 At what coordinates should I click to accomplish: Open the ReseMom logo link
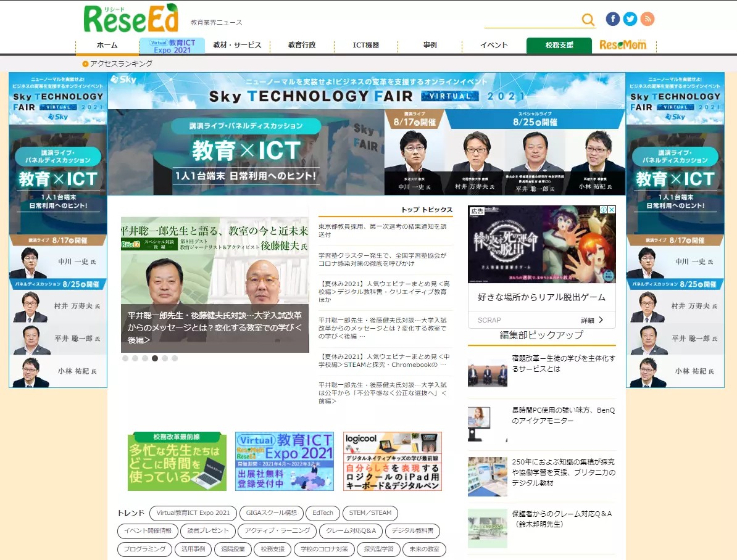[x=623, y=45]
